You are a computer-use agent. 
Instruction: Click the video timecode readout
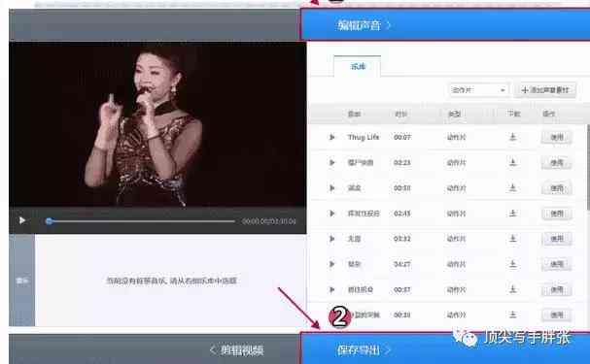(x=268, y=221)
